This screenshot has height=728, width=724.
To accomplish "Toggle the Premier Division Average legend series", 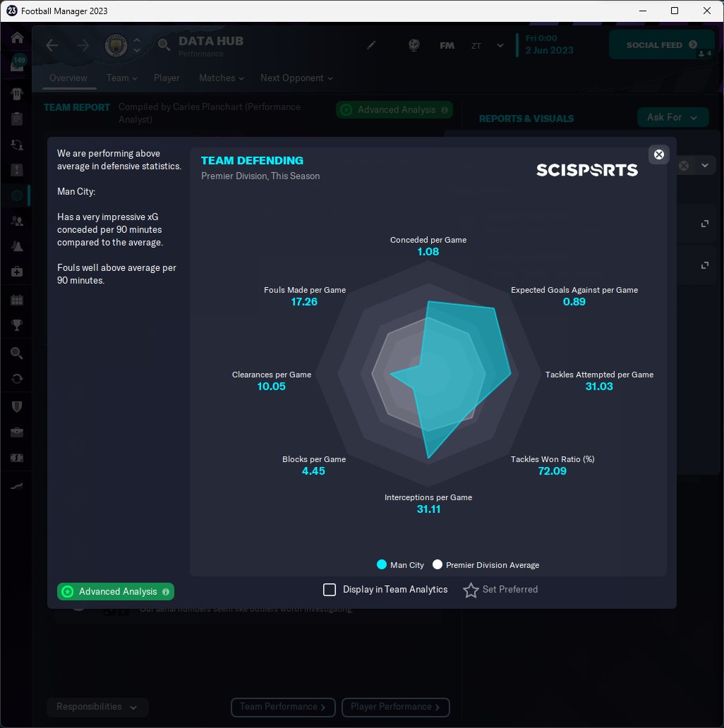I will coord(486,564).
